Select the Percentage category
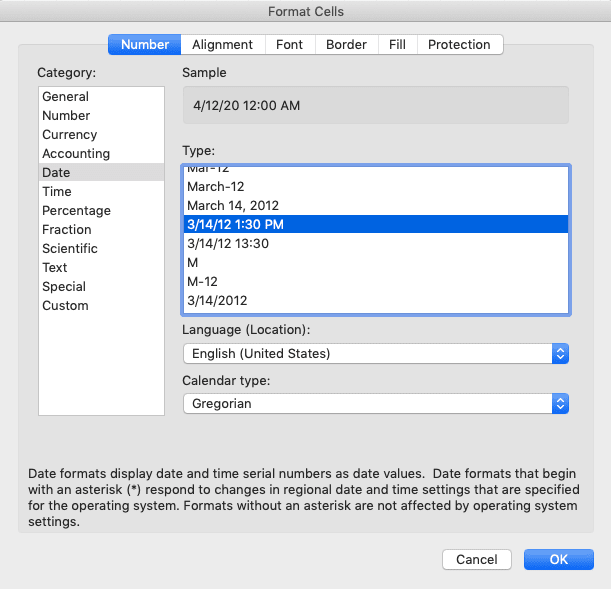611x589 pixels. [x=101, y=210]
